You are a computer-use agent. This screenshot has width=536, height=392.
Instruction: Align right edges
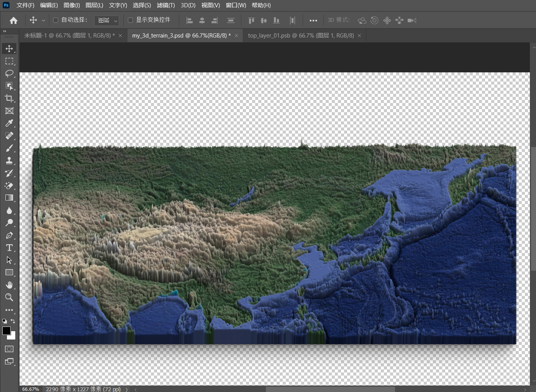215,20
